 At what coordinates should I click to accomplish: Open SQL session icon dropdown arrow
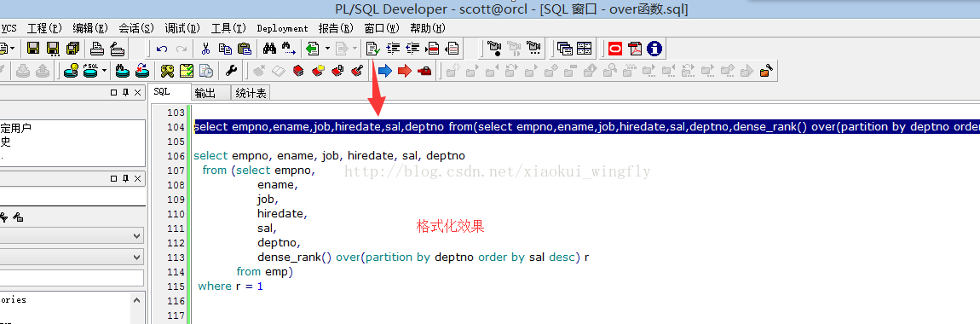pyautogui.click(x=104, y=71)
